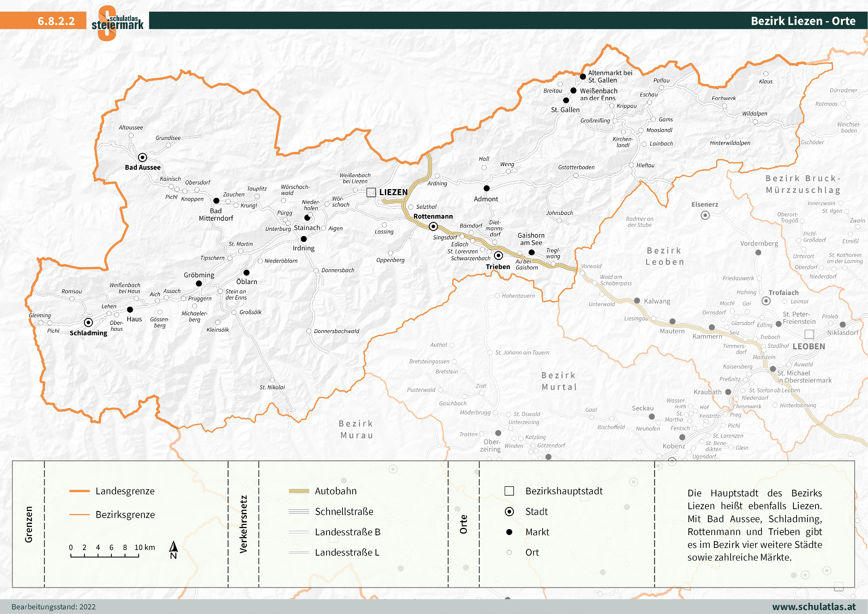Screen dimensions: 868x614
Task: Click the Trieben city marker symbol
Action: pos(499,255)
